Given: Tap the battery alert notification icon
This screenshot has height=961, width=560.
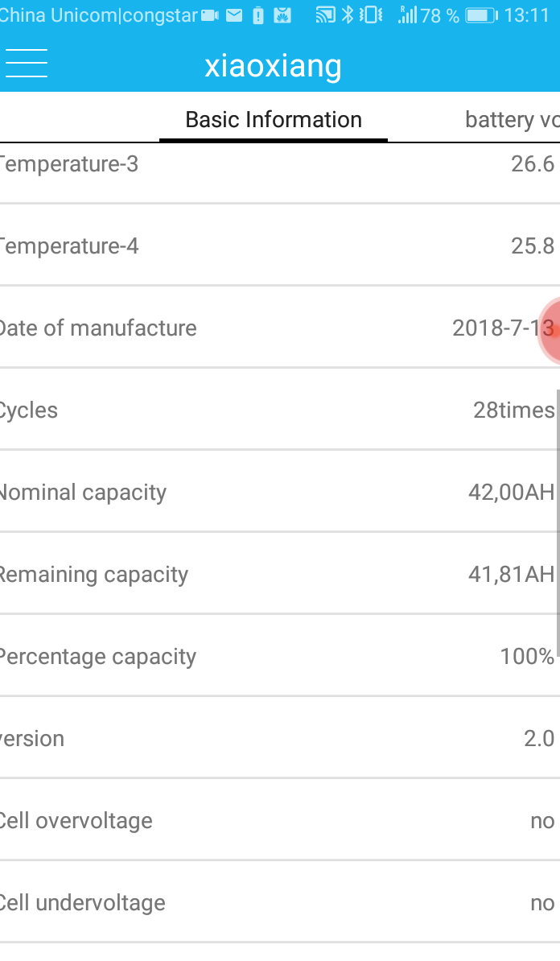Looking at the screenshot, I should 258,15.
